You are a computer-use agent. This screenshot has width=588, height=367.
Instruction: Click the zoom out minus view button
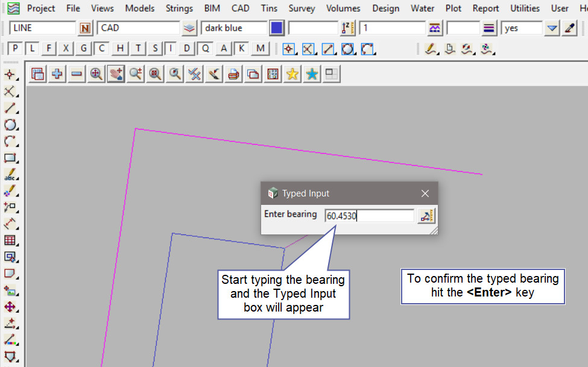pyautogui.click(x=77, y=74)
